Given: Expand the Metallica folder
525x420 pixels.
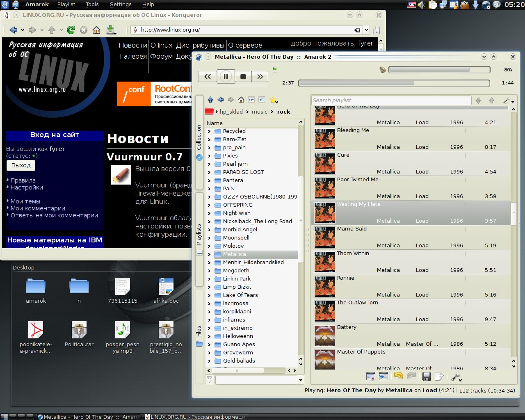Looking at the screenshot, I should click(x=209, y=254).
